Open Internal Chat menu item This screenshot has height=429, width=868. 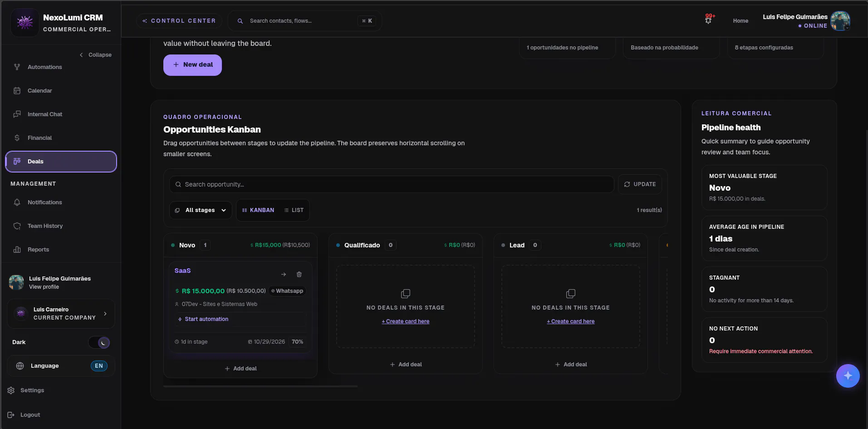point(61,114)
